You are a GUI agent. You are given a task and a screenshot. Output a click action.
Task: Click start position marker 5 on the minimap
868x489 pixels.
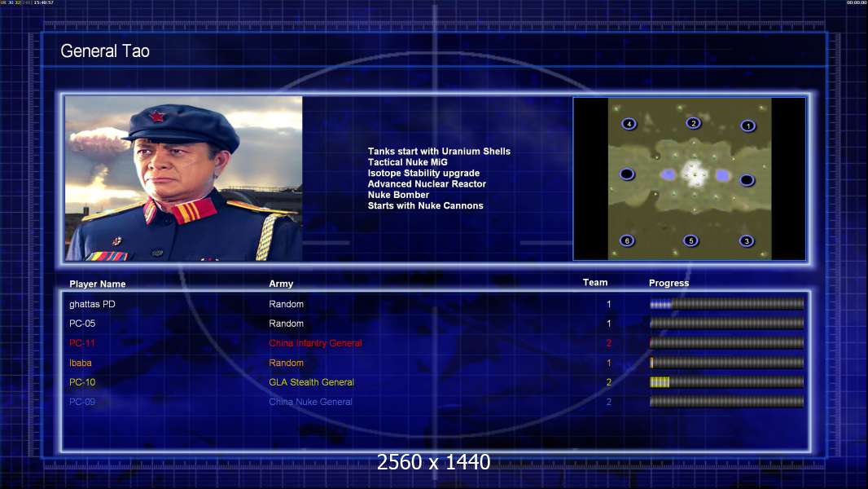690,240
